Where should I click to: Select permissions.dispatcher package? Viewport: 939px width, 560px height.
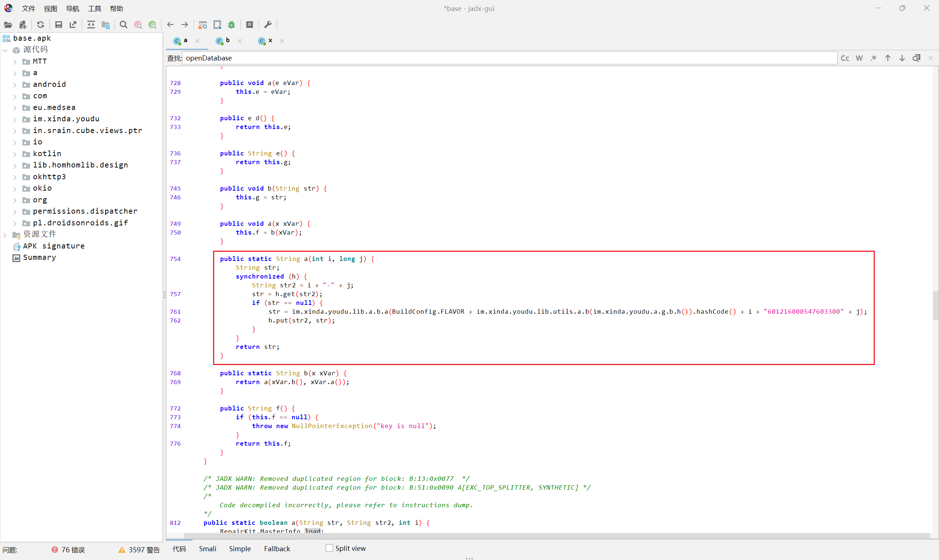pos(85,211)
